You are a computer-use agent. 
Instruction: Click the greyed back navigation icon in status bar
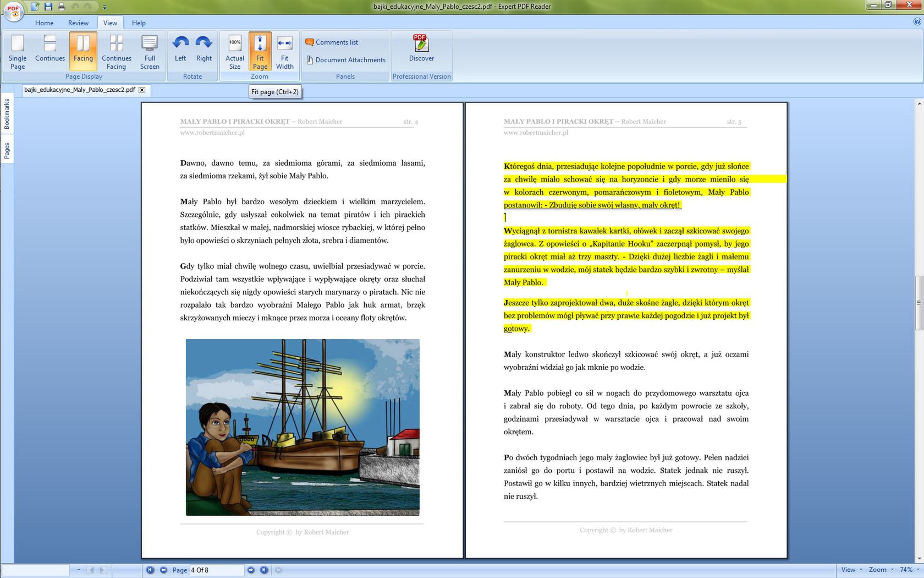pos(278,570)
